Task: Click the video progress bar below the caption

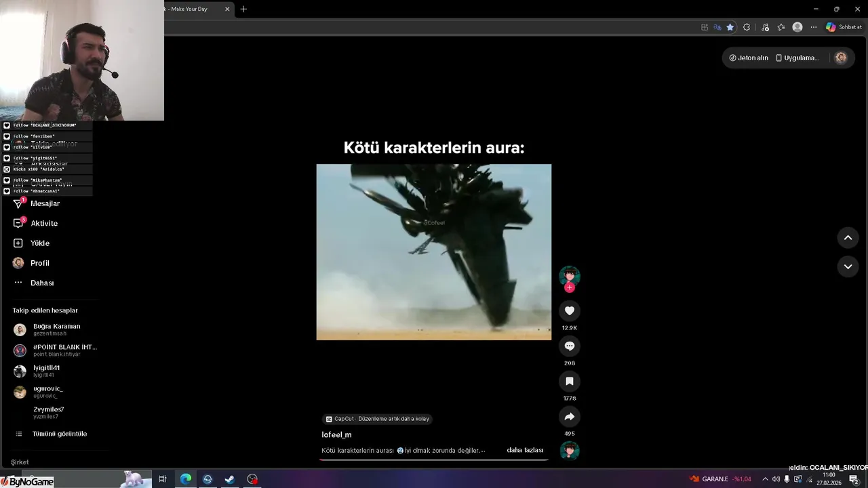Action: (433, 460)
